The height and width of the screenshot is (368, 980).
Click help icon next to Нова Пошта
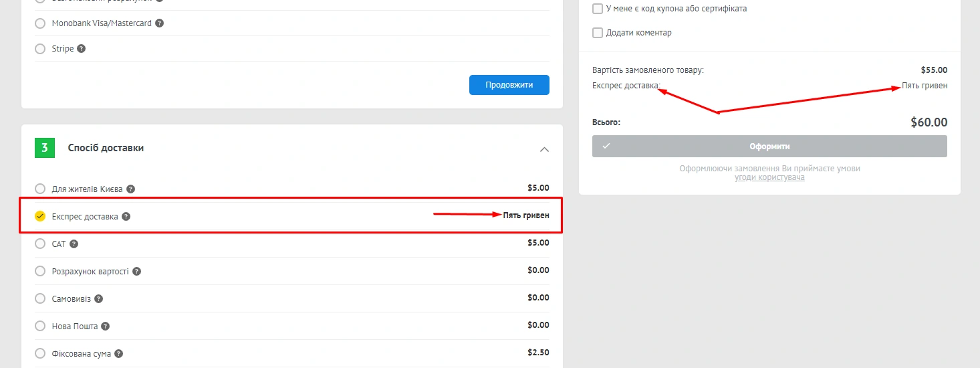point(105,327)
